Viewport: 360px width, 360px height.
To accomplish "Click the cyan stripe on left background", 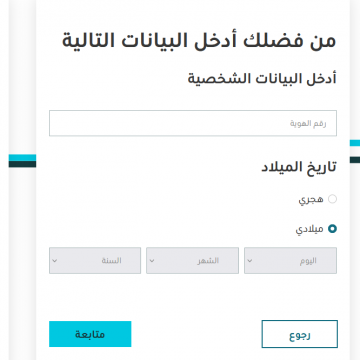I will tap(22, 158).
